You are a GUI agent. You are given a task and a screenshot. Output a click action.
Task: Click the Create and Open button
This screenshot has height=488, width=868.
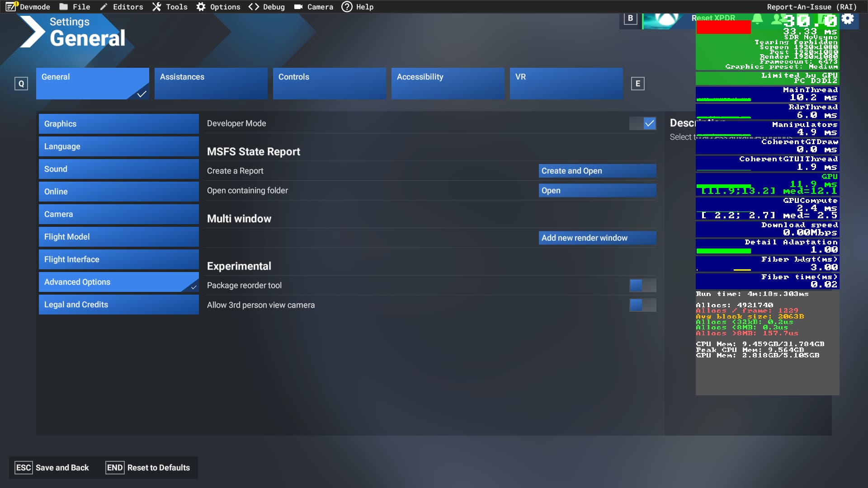(x=597, y=171)
